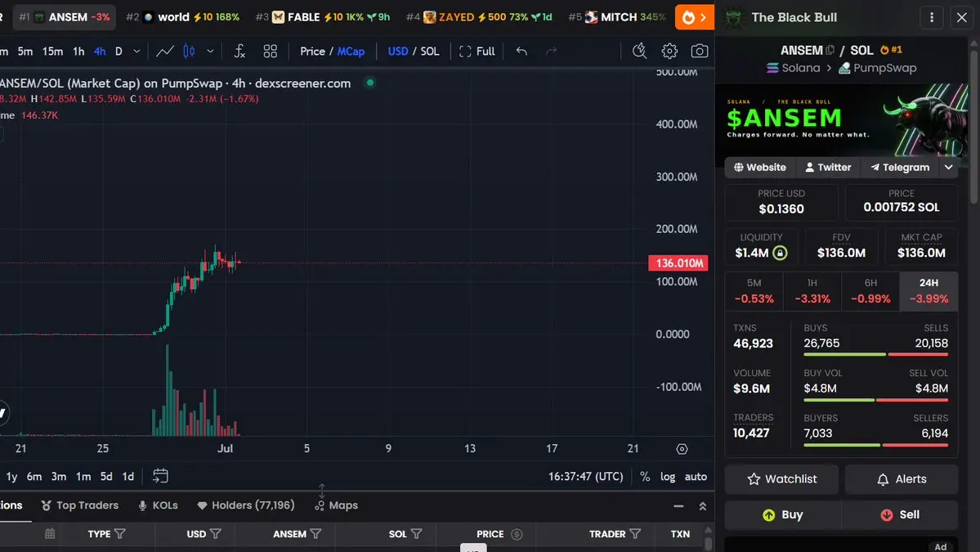Expand more social links chevron
980x552 pixels.
(948, 167)
